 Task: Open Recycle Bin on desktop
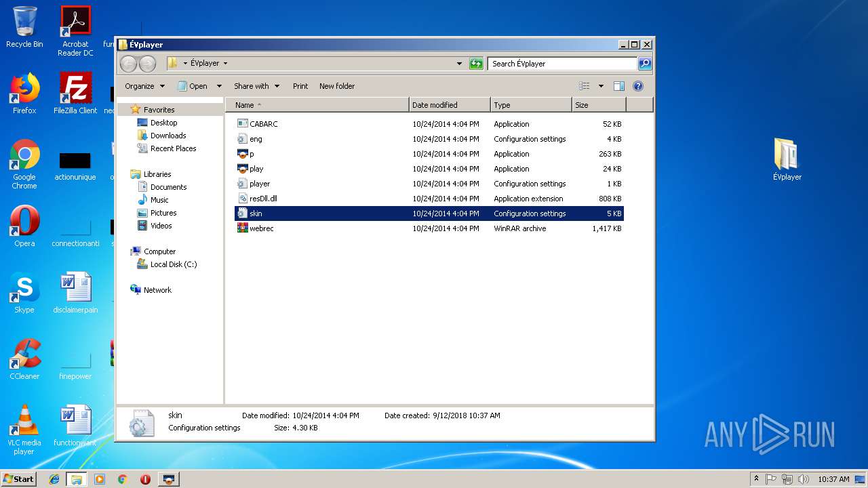coord(24,27)
